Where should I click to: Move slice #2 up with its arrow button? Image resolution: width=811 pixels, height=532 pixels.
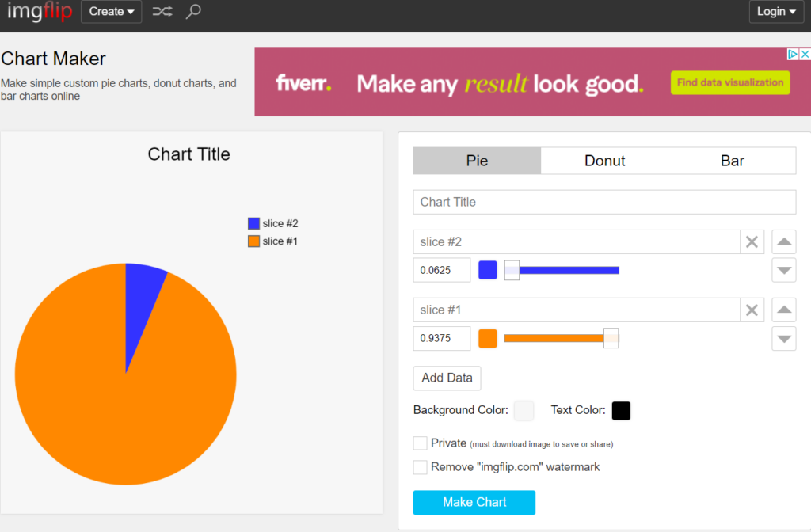pyautogui.click(x=783, y=241)
